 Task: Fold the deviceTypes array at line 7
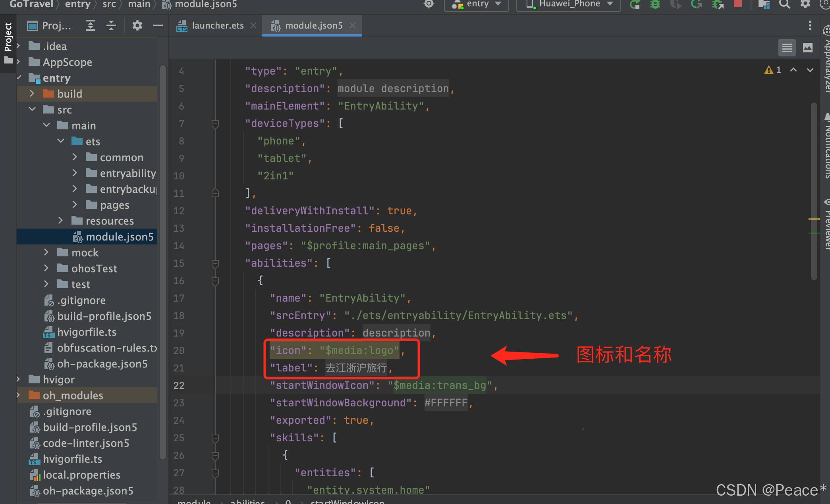(215, 124)
